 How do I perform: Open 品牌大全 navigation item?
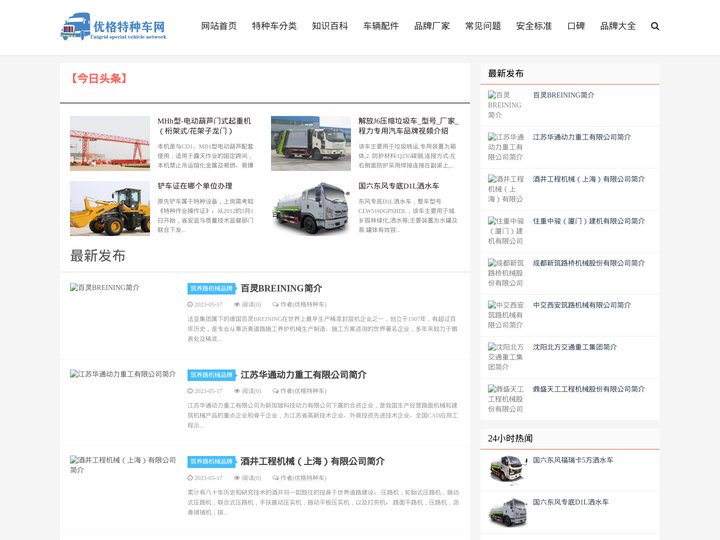pos(618,26)
